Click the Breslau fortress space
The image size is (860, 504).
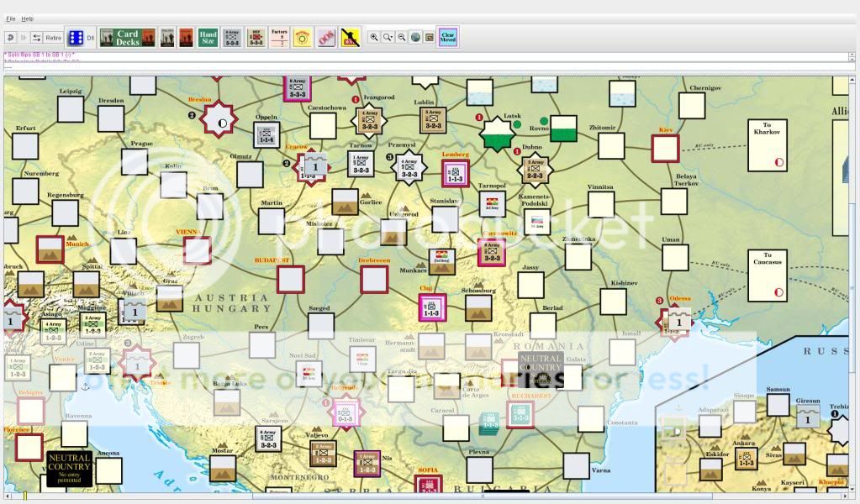[x=219, y=118]
